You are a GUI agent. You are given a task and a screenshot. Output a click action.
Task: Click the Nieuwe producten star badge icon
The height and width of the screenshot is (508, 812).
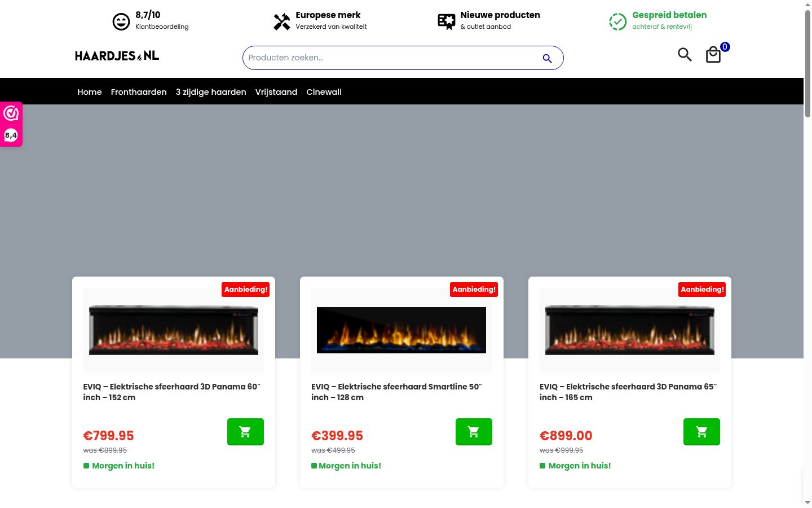(447, 21)
